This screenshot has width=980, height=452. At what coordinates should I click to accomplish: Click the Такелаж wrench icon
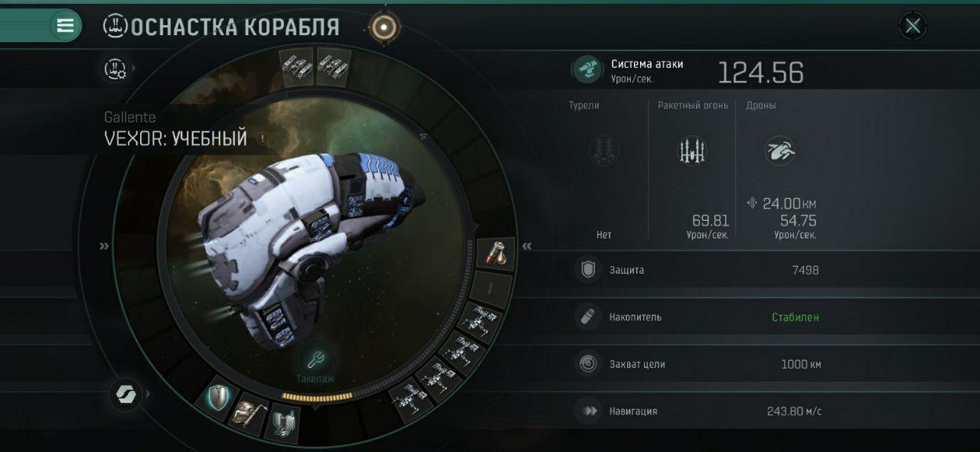315,358
